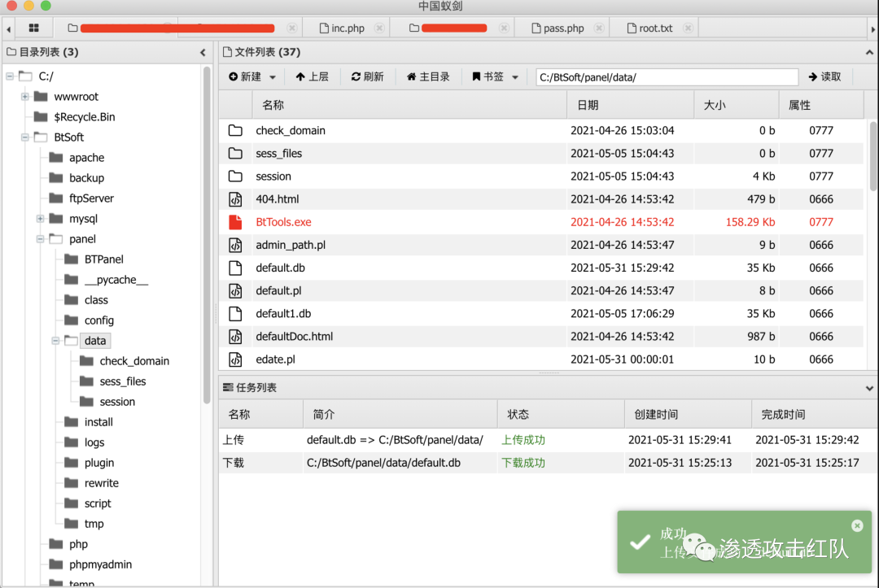Select BtTools.exe file name in list

pos(284,222)
